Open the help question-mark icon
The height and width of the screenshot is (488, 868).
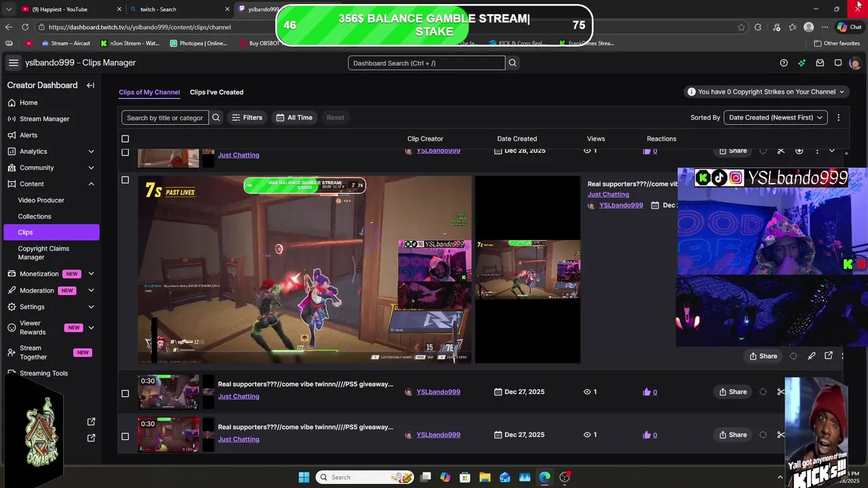tap(784, 63)
